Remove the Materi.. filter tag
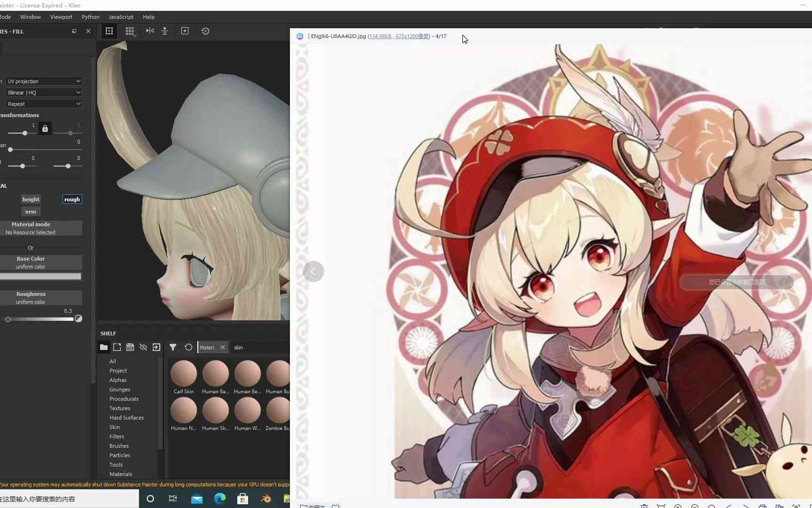 coord(223,347)
